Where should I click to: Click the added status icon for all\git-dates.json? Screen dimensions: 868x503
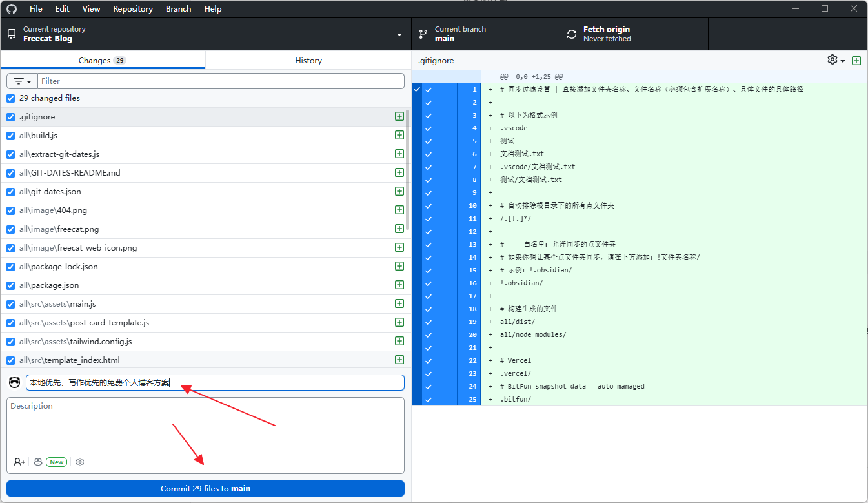click(x=399, y=192)
